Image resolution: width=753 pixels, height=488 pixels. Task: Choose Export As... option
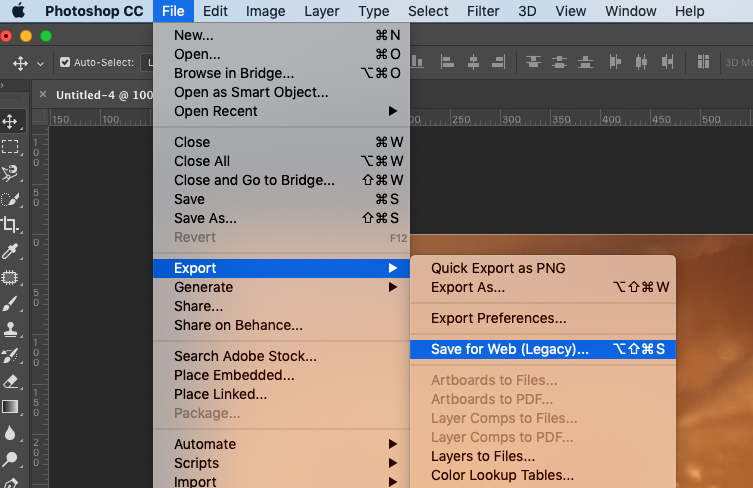[x=543, y=287]
